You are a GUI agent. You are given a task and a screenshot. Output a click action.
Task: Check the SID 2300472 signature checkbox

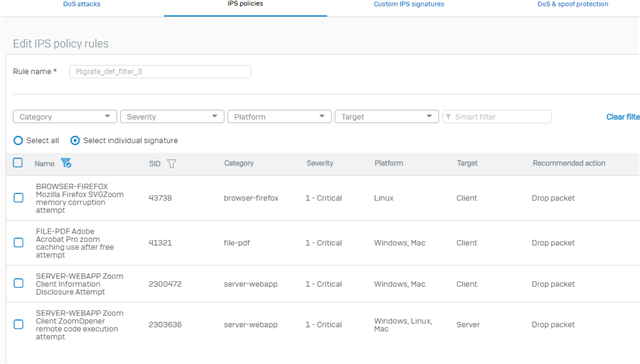tap(18, 283)
